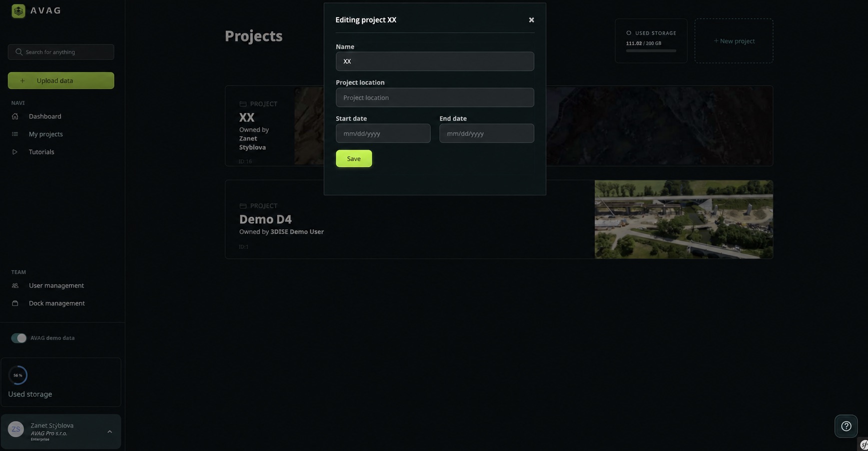Image resolution: width=868 pixels, height=451 pixels.
Task: Close the Editing project XX dialog
Action: tap(531, 20)
